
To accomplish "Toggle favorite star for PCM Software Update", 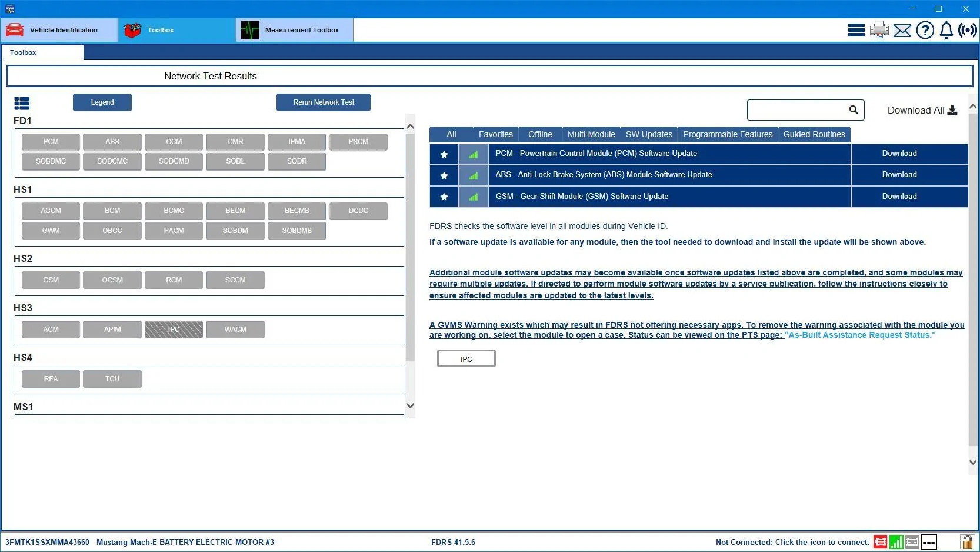I will point(444,154).
